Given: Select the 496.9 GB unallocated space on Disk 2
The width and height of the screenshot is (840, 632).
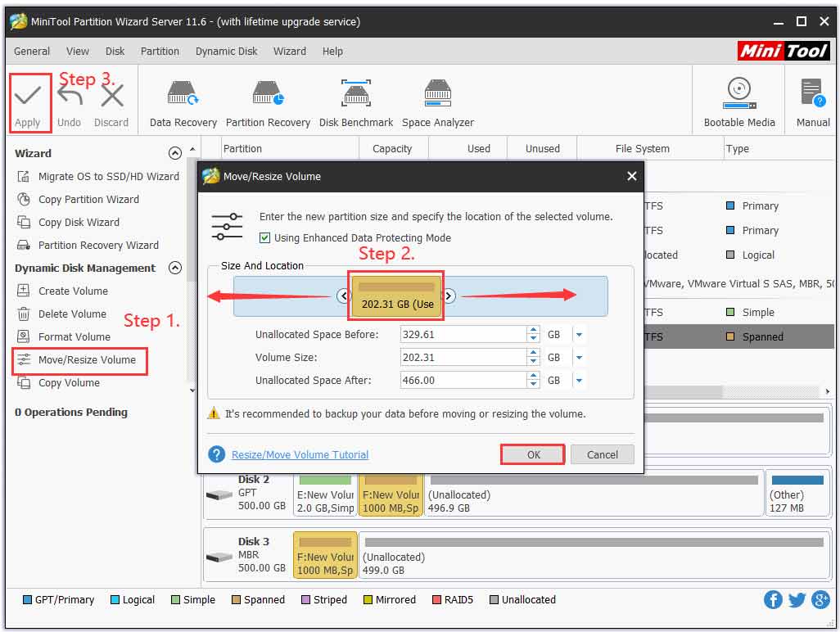Looking at the screenshot, I should click(x=594, y=494).
